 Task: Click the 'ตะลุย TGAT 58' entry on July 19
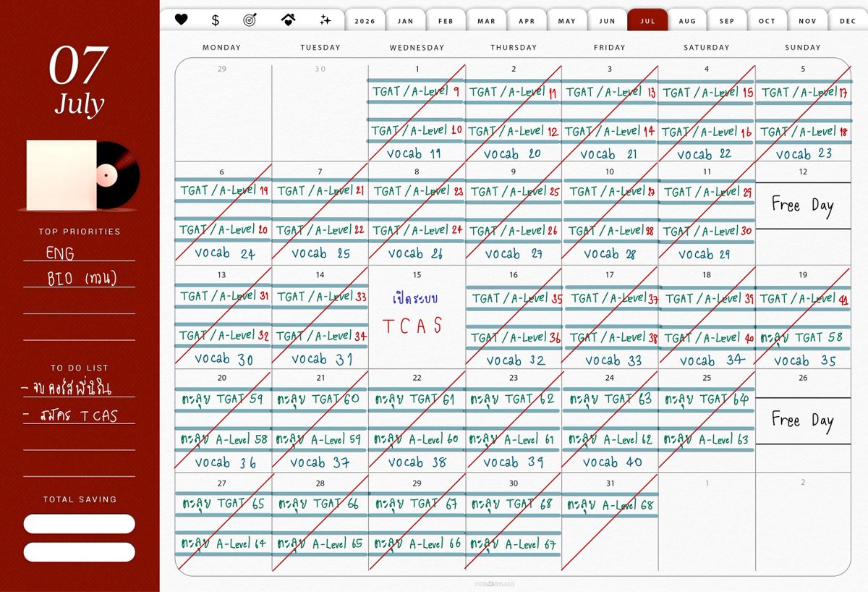click(801, 337)
